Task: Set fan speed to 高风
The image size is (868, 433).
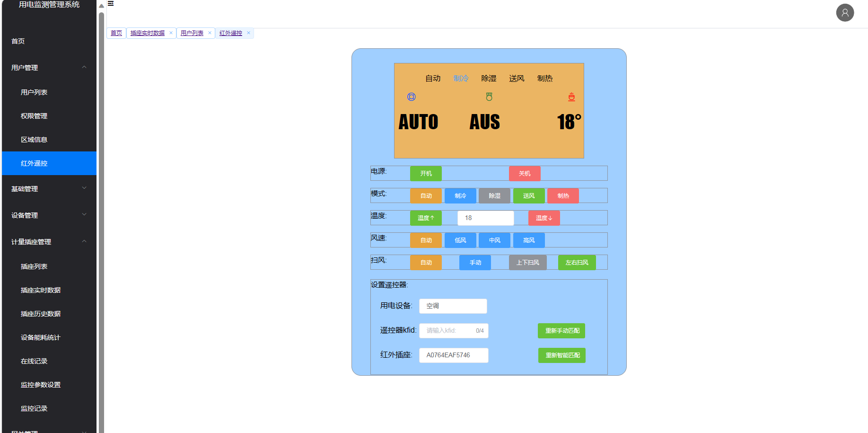Action: (529, 240)
